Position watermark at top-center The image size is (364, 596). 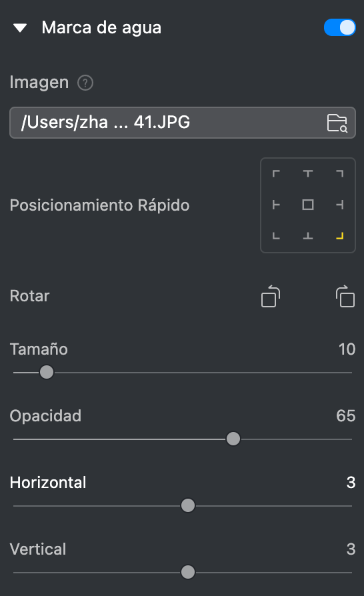pos(308,174)
